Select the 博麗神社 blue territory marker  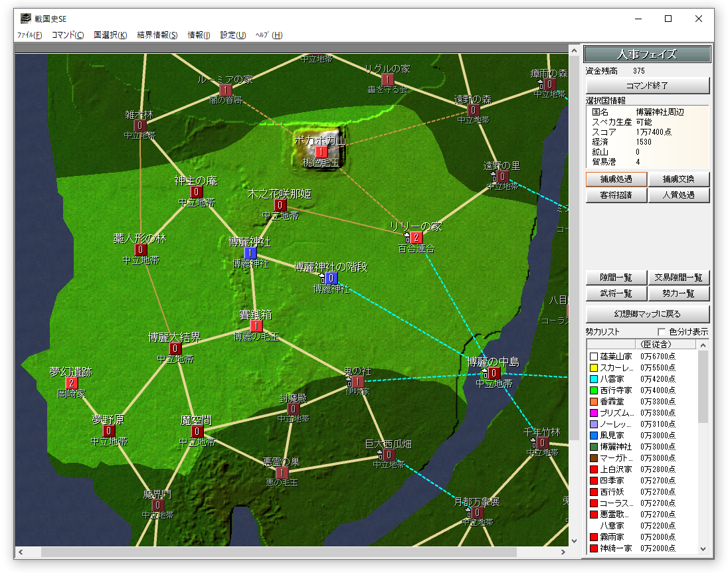coord(250,253)
